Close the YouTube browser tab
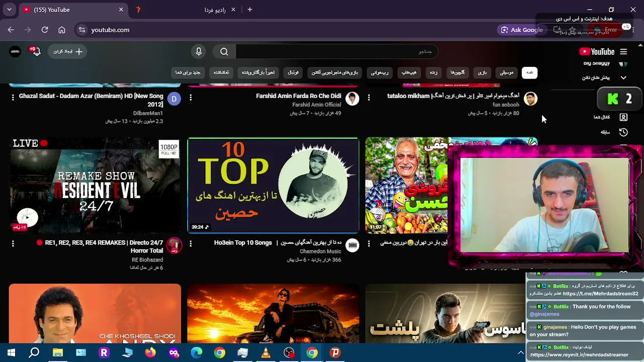 [121, 10]
